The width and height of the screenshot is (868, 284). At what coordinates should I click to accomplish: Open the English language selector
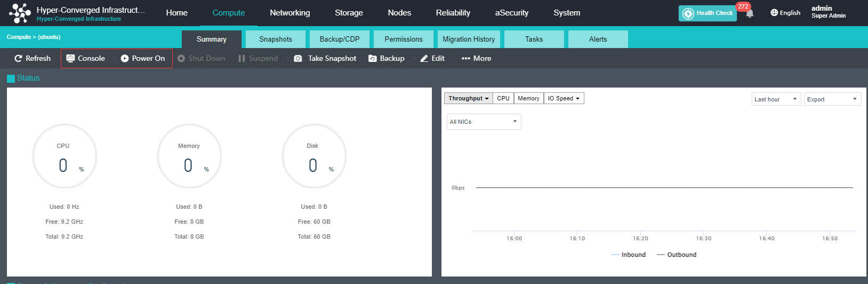tap(785, 13)
